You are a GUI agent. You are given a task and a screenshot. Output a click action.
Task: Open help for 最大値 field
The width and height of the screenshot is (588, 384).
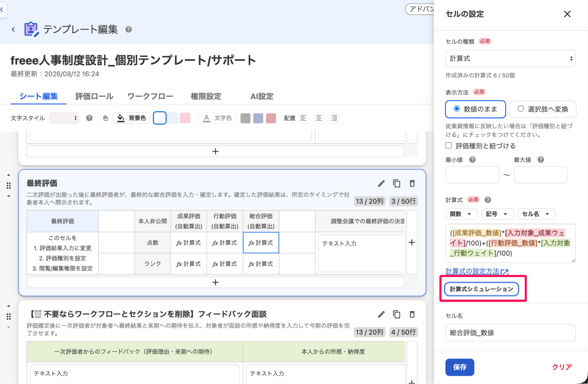(541, 160)
